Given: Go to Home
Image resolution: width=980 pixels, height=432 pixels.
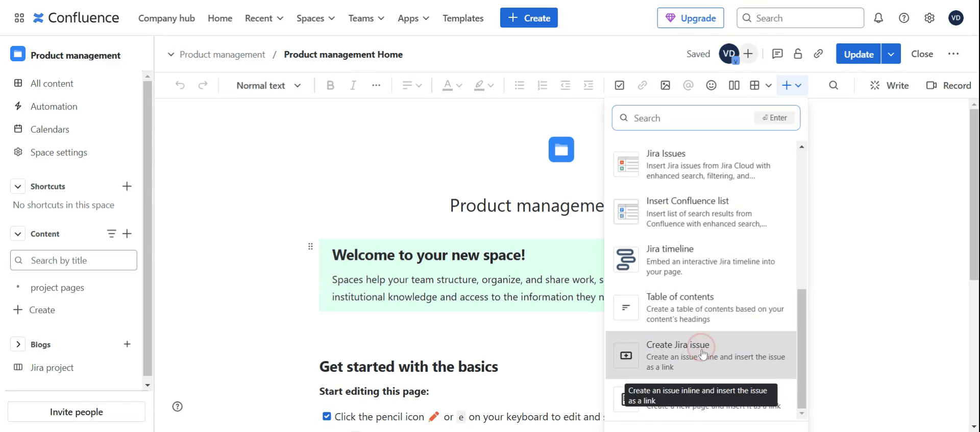Looking at the screenshot, I should [x=220, y=18].
